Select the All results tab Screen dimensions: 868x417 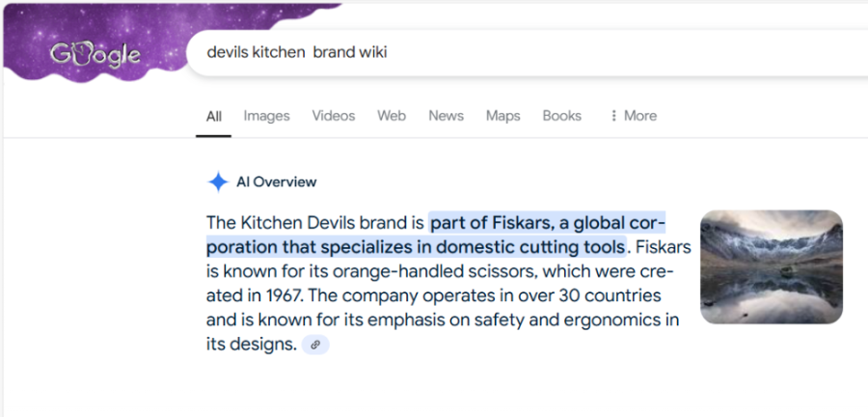(213, 116)
